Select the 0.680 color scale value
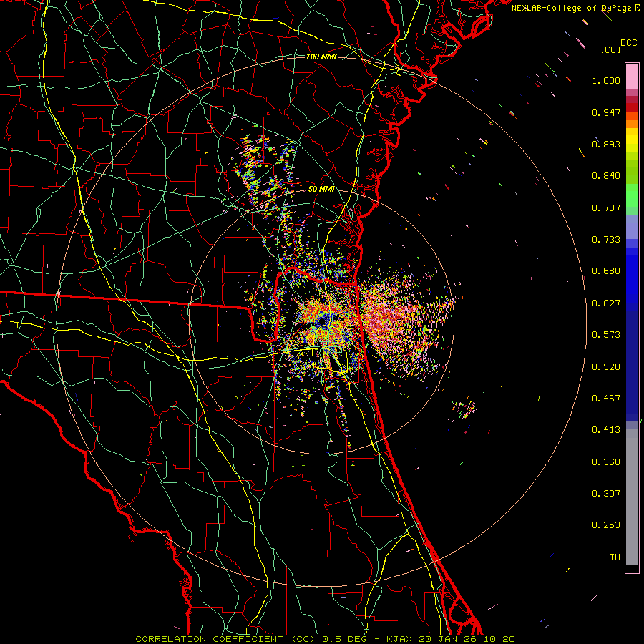 click(606, 271)
